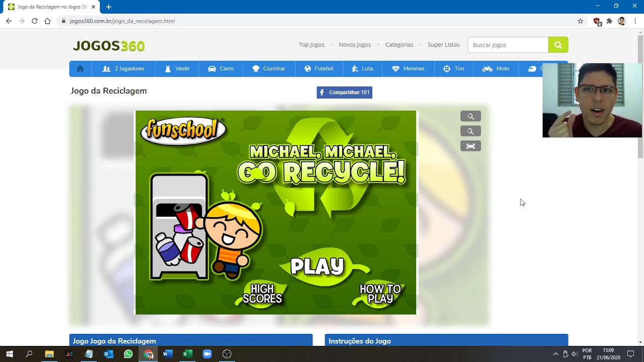Screen dimensions: 644x362
Task: Bookmark this page with star icon
Action: click(580, 21)
